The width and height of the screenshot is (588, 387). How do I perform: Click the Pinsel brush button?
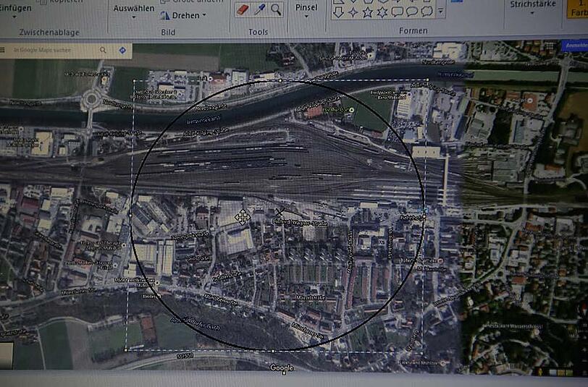click(x=306, y=7)
